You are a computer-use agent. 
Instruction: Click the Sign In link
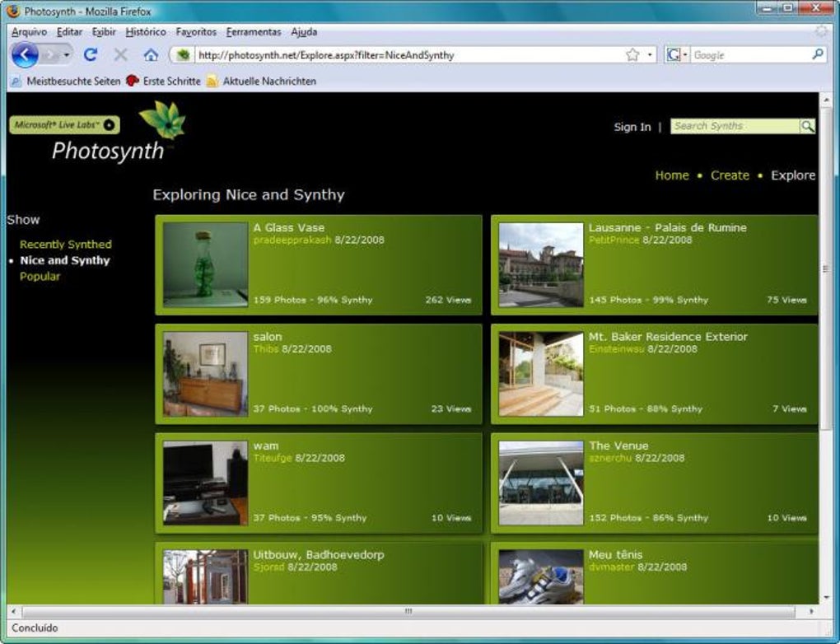632,127
